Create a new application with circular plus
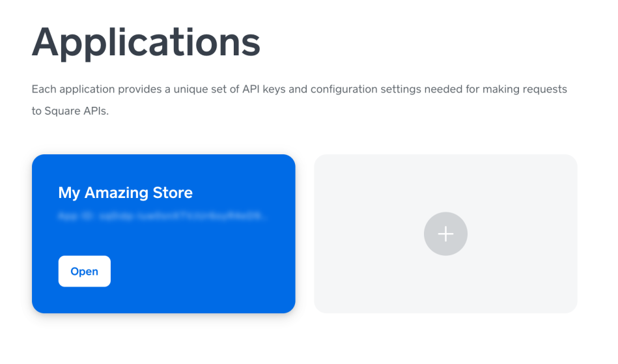 (x=445, y=234)
